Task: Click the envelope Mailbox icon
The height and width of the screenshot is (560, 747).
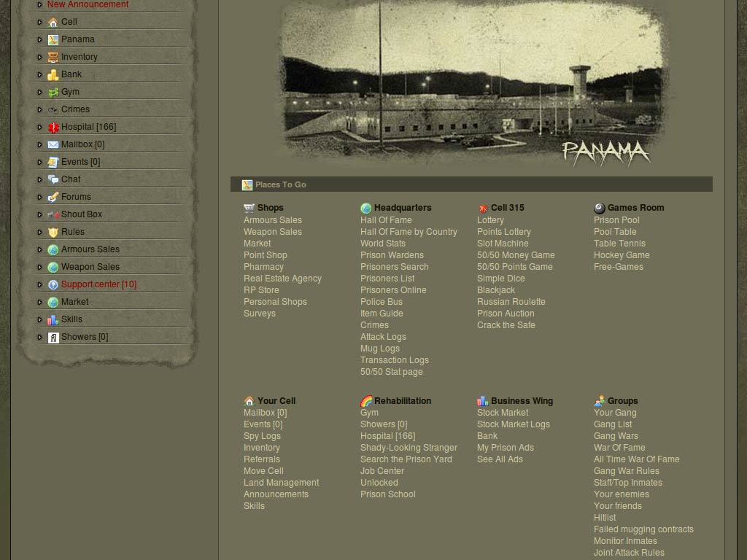Action: pyautogui.click(x=53, y=145)
